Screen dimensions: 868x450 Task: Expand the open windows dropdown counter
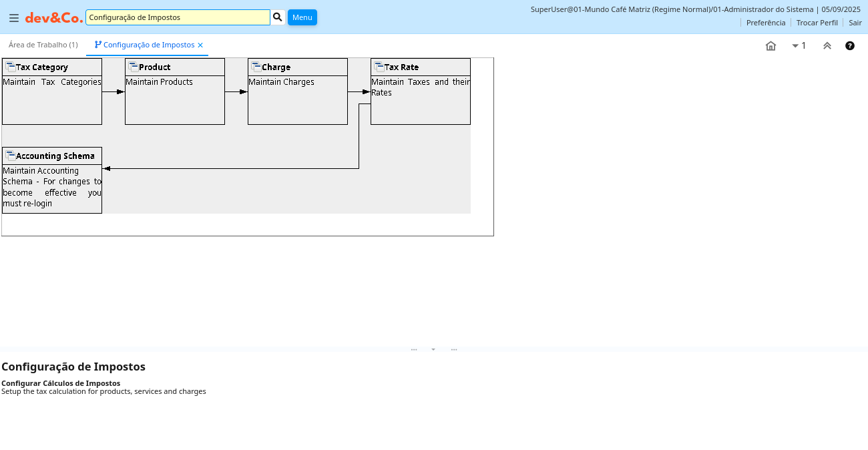point(799,46)
